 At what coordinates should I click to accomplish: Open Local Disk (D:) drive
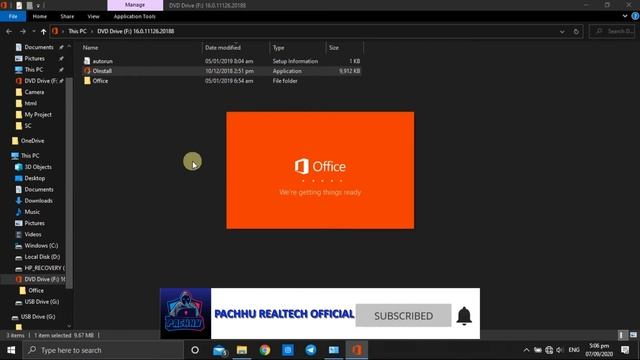coord(42,257)
